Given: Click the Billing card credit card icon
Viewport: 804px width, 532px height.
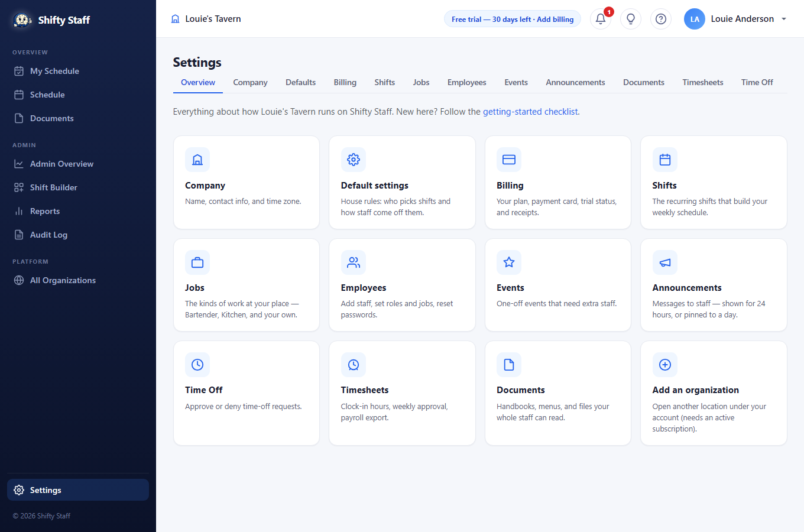Looking at the screenshot, I should 509,160.
